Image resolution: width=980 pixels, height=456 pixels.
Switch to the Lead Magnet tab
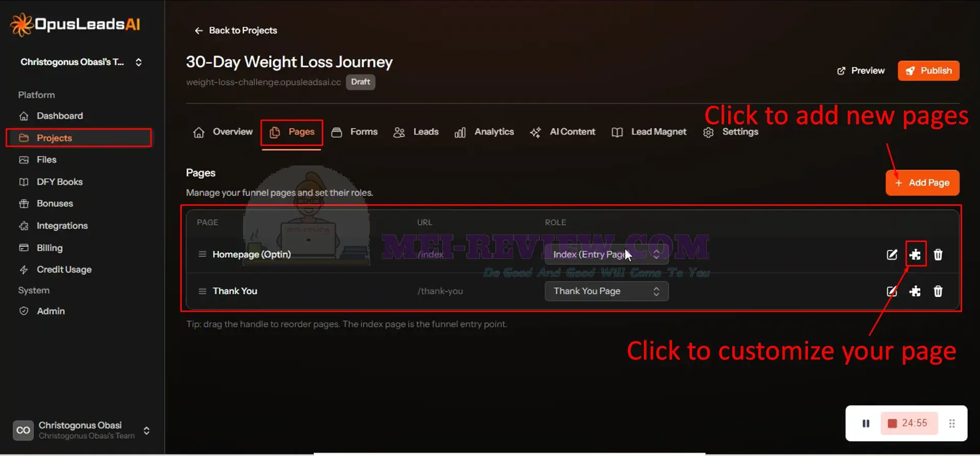click(x=649, y=132)
